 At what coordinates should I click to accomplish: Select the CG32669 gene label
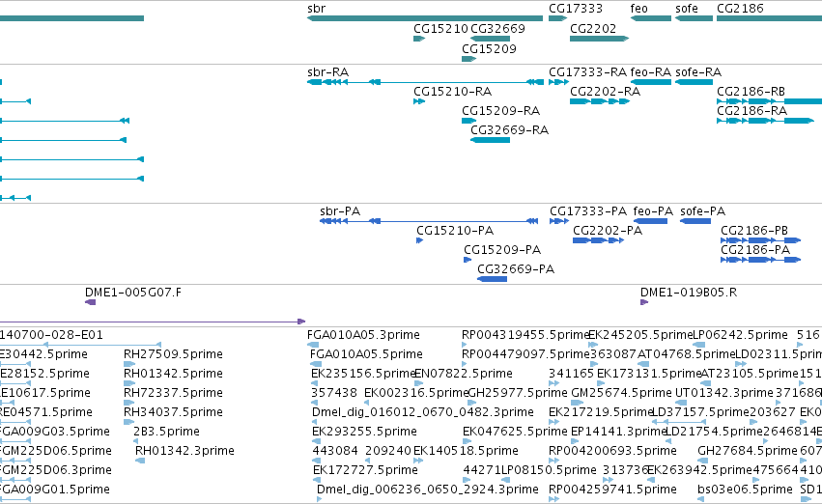[498, 29]
